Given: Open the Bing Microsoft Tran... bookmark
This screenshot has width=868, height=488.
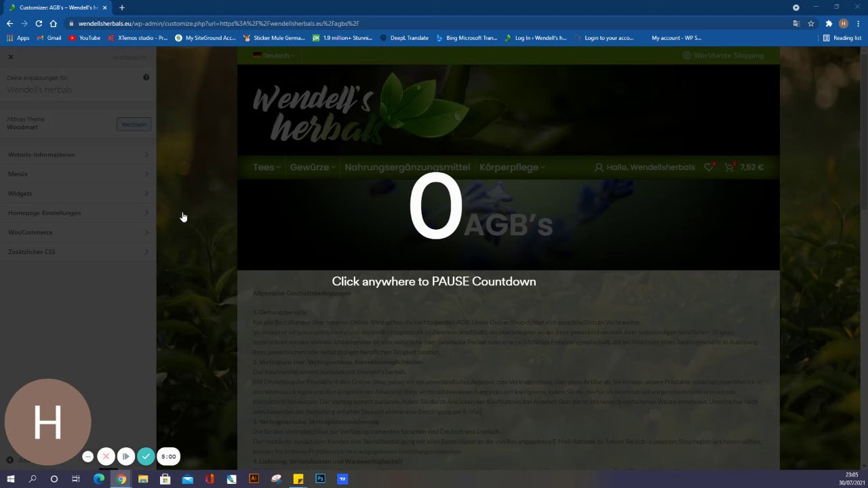Looking at the screenshot, I should [467, 38].
